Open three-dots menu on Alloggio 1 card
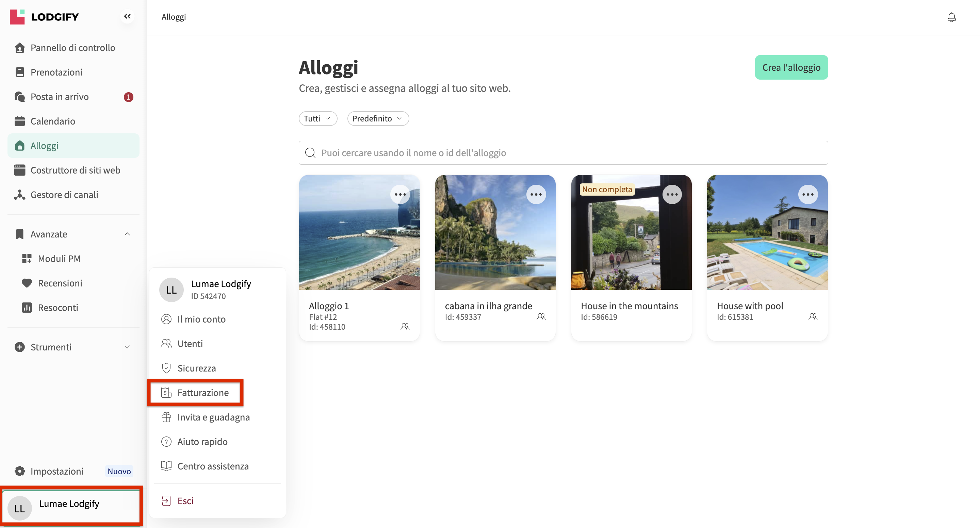Screen dimensions: 980x528 click(x=400, y=194)
